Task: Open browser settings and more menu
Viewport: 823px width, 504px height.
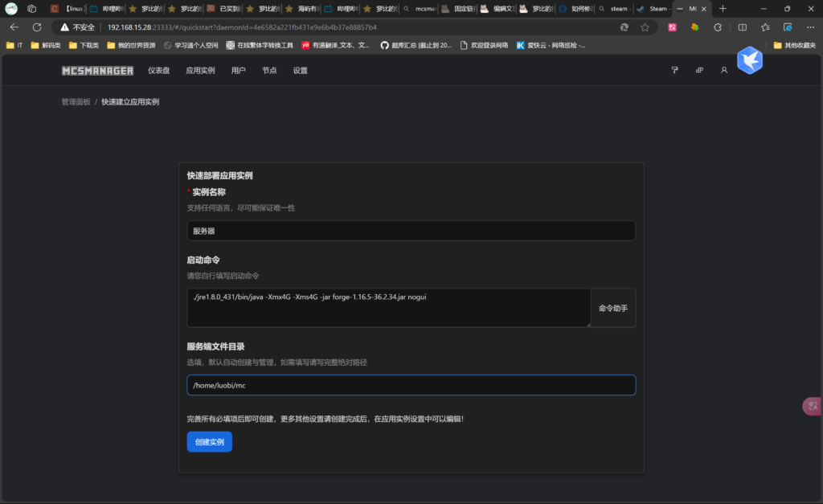Action: pyautogui.click(x=809, y=27)
